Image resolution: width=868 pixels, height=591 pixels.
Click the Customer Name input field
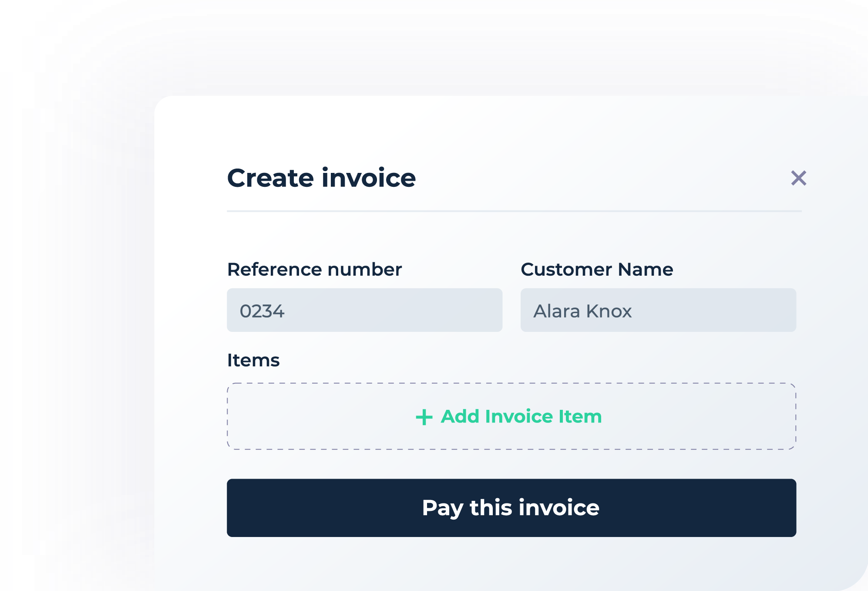pyautogui.click(x=658, y=310)
